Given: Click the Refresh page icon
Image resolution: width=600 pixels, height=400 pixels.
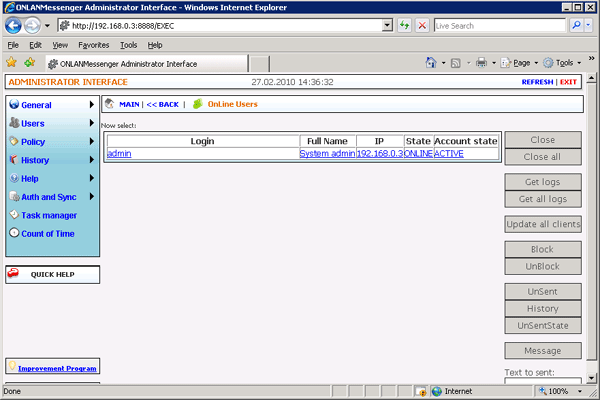Looking at the screenshot, I should tap(404, 26).
